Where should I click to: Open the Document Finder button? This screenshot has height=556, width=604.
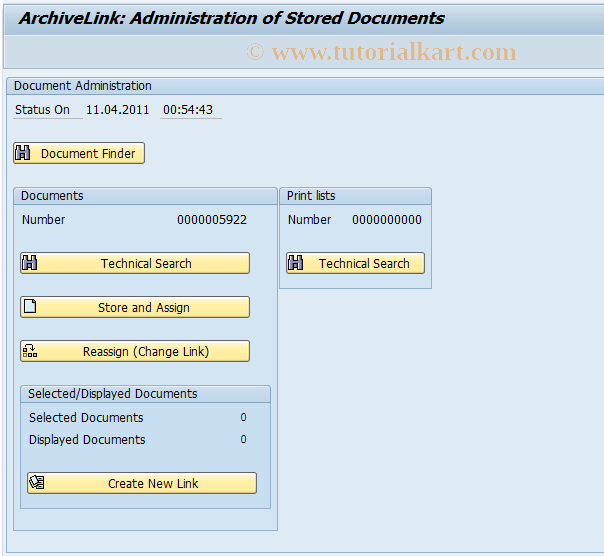coord(79,153)
